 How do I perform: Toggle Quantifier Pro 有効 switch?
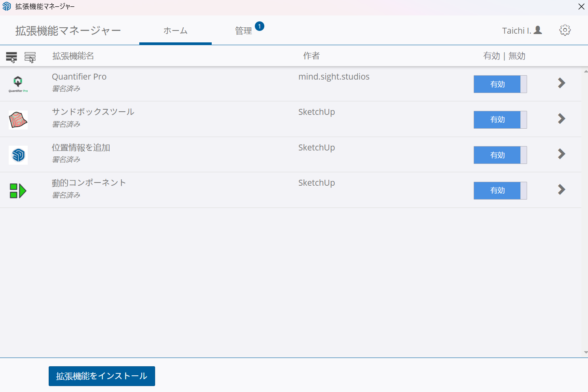click(500, 84)
